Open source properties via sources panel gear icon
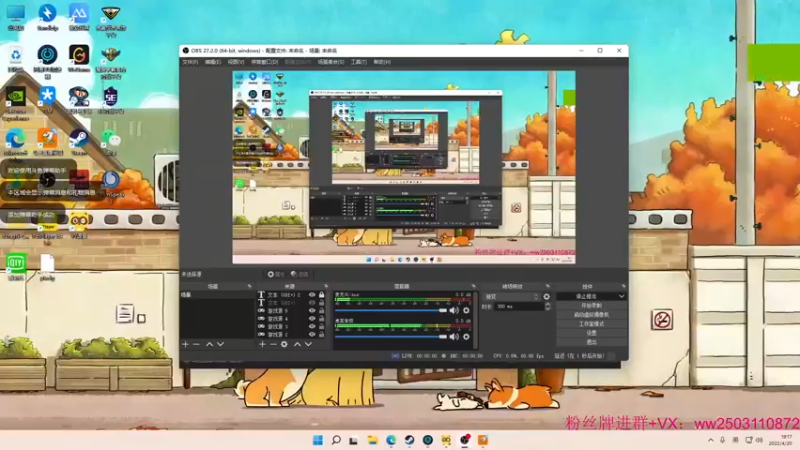 tap(284, 344)
